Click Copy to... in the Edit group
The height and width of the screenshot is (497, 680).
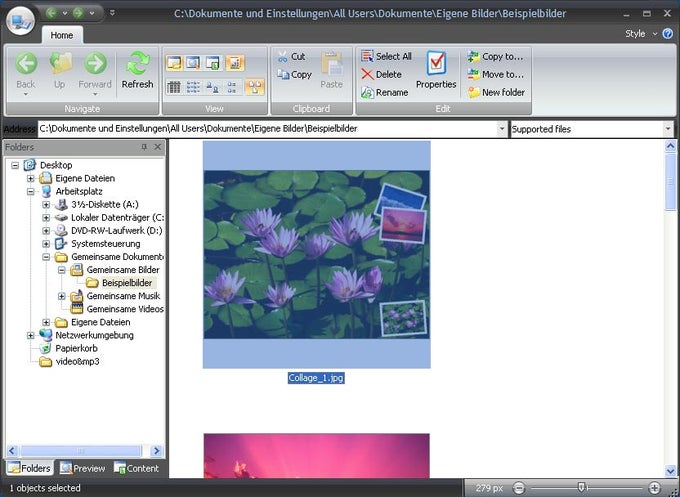click(495, 56)
